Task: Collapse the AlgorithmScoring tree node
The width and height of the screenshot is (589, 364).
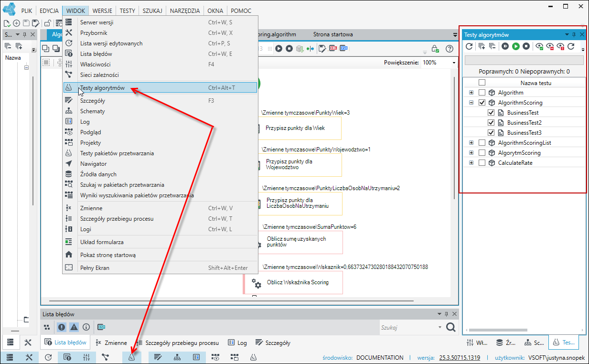Action: [471, 103]
